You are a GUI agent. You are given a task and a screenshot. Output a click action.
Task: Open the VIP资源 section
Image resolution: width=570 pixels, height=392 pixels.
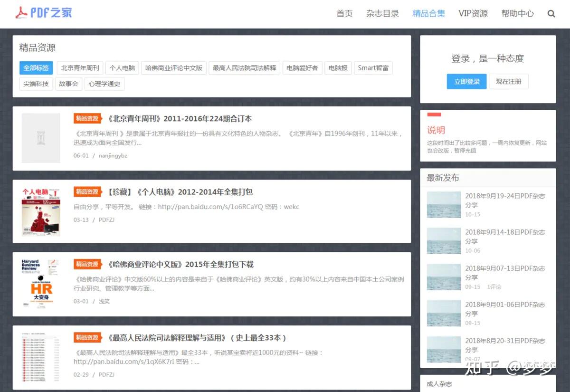click(x=473, y=14)
